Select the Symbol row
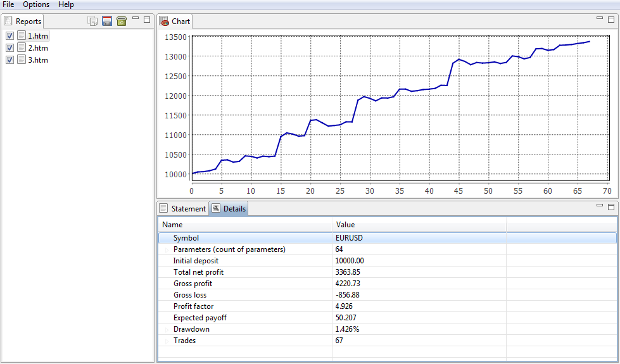This screenshot has width=620, height=364. tap(388, 238)
